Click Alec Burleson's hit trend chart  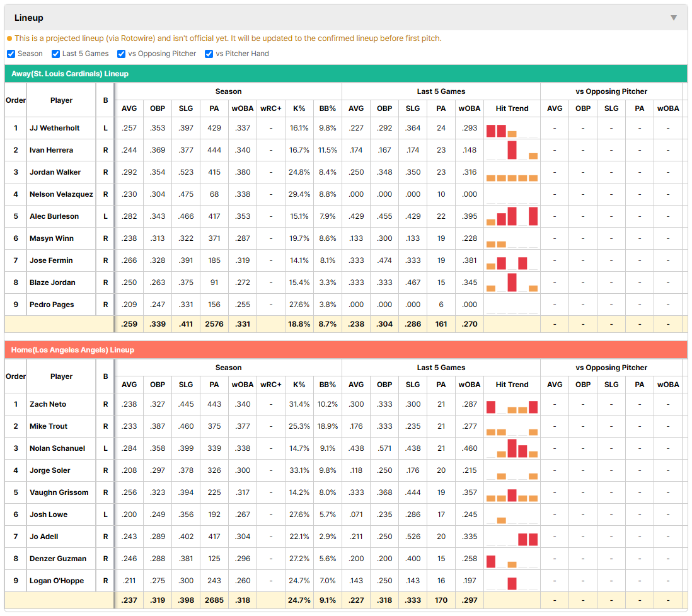coord(512,216)
